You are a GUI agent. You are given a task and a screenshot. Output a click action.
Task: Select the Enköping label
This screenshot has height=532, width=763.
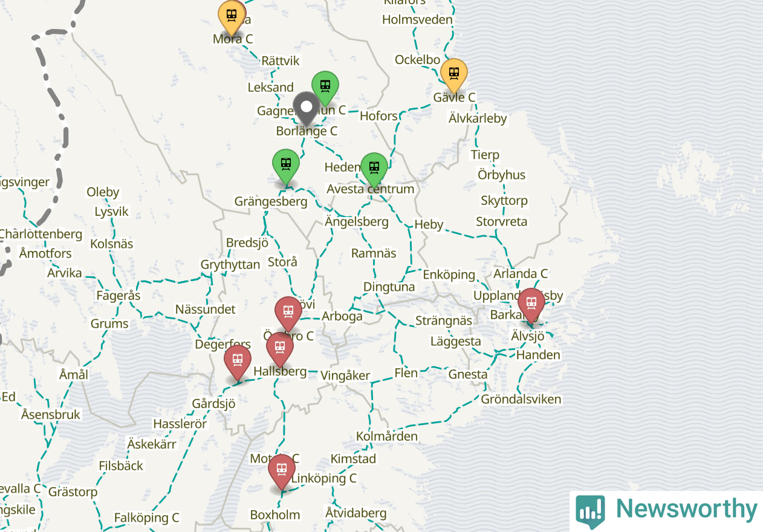[x=449, y=274]
